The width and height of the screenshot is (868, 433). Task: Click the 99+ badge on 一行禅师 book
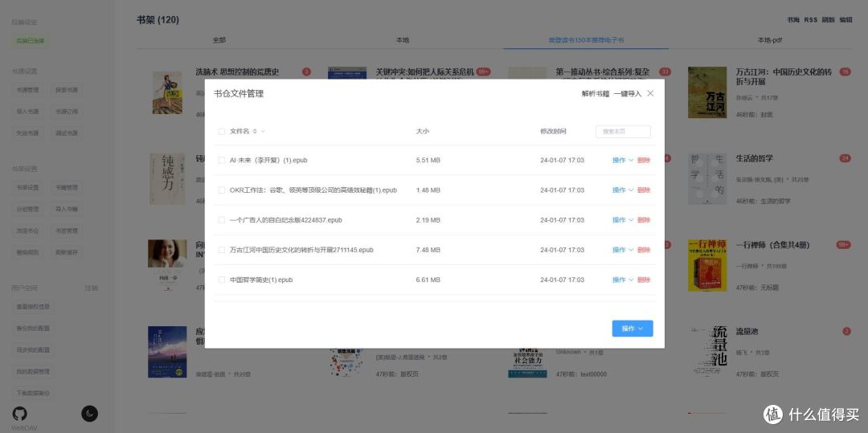844,245
